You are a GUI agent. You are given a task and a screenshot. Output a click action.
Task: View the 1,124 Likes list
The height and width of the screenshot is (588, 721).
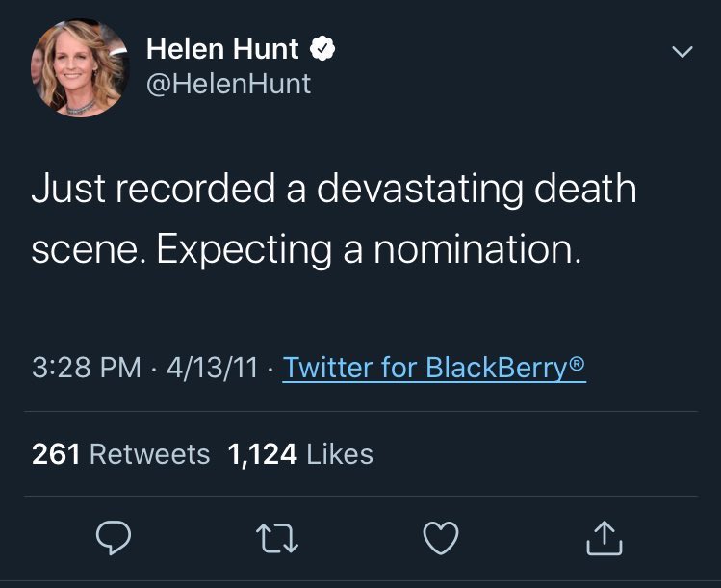pos(300,454)
